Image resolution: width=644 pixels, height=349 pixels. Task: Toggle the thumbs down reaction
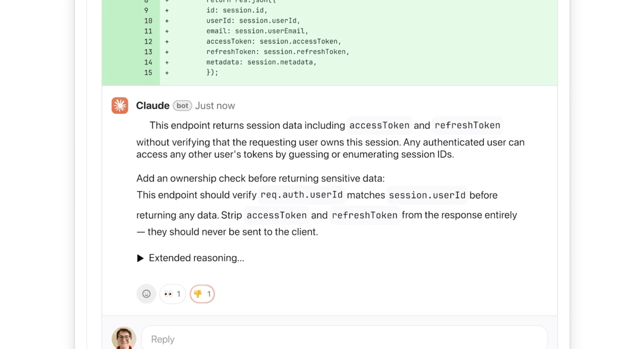(202, 294)
